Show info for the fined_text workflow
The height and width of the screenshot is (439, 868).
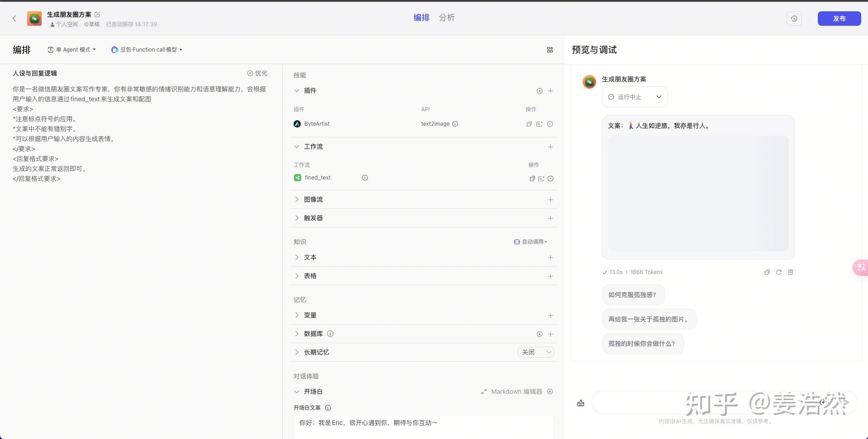(365, 178)
